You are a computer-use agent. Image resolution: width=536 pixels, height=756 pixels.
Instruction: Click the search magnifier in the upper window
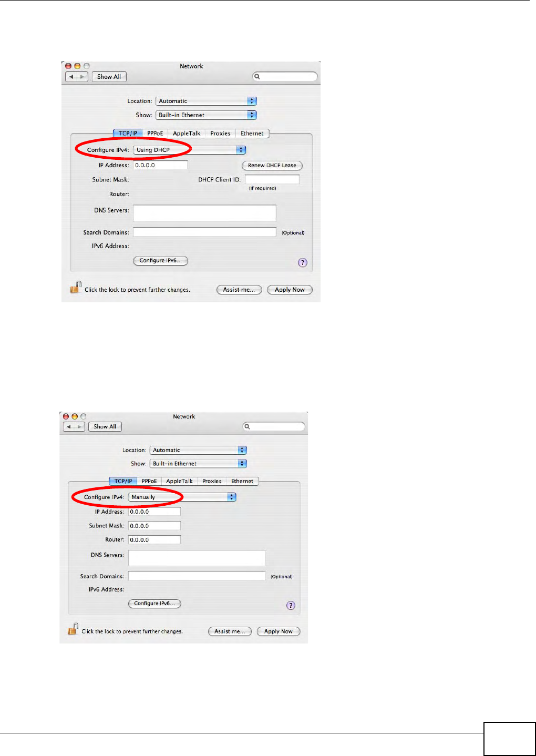pos(257,77)
